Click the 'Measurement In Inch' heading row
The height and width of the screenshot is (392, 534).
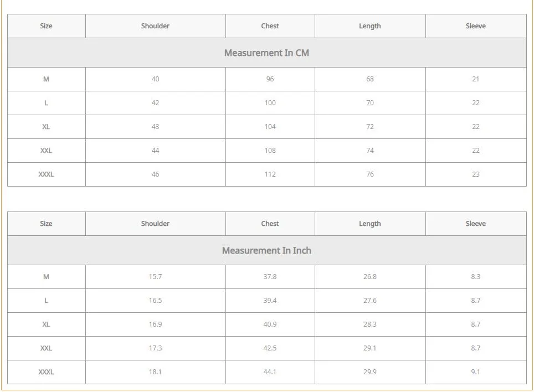point(266,251)
